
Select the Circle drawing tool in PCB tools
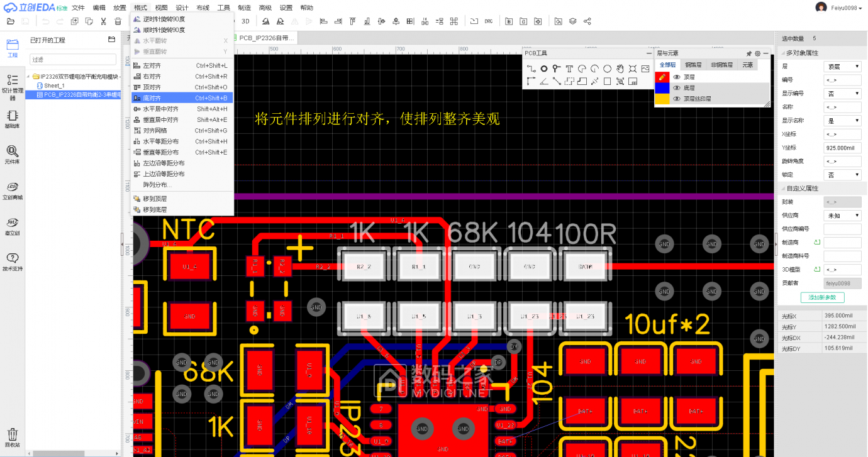click(607, 69)
